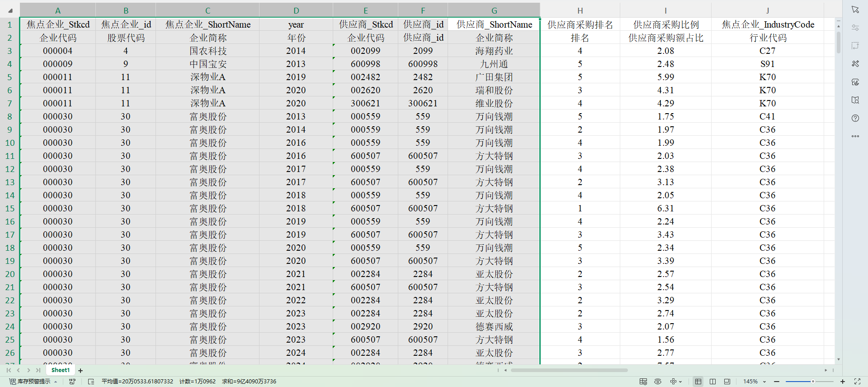The height and width of the screenshot is (387, 868).
Task: Click the zoom in plus button
Action: pos(843,382)
